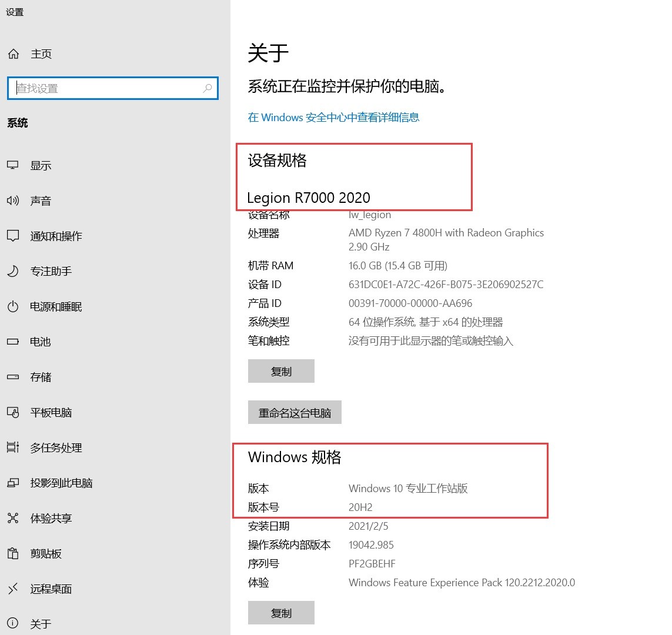Image resolution: width=672 pixels, height=635 pixels.
Task: Click the 处理器 label
Action: pos(263,233)
